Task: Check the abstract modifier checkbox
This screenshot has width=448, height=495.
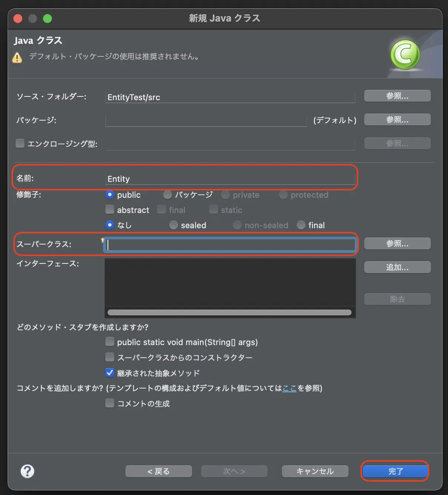Action: point(110,210)
